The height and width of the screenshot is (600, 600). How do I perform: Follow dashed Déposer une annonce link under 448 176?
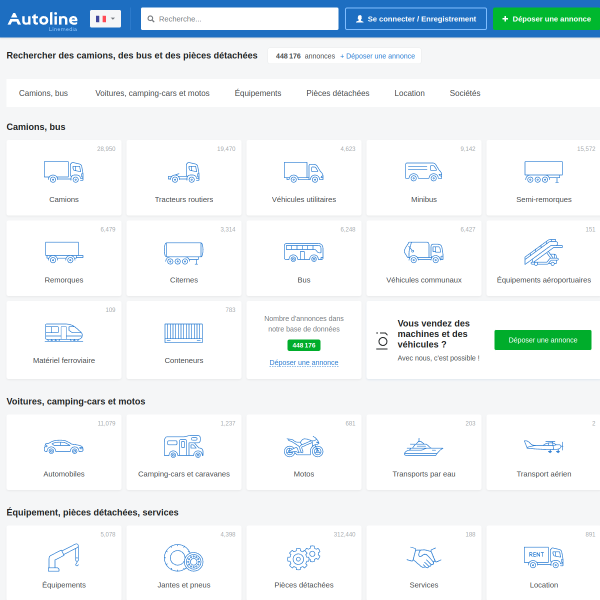303,362
